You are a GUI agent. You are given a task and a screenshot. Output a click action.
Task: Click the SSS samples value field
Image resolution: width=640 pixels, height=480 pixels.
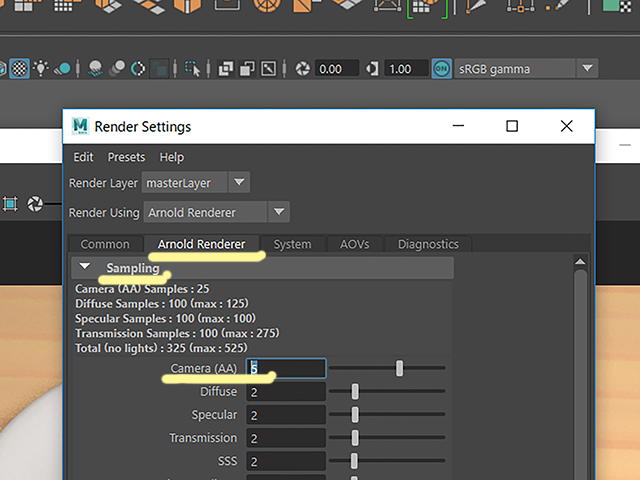coord(286,461)
